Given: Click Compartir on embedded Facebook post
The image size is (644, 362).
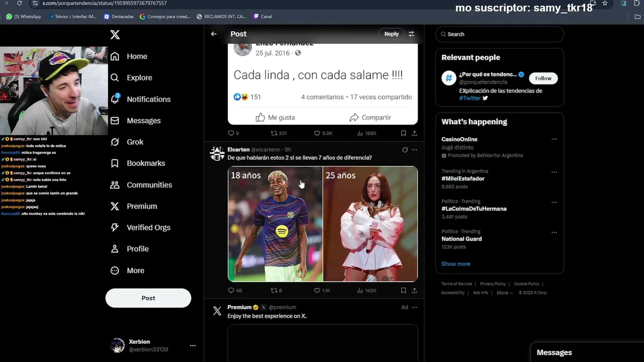Looking at the screenshot, I should [370, 117].
